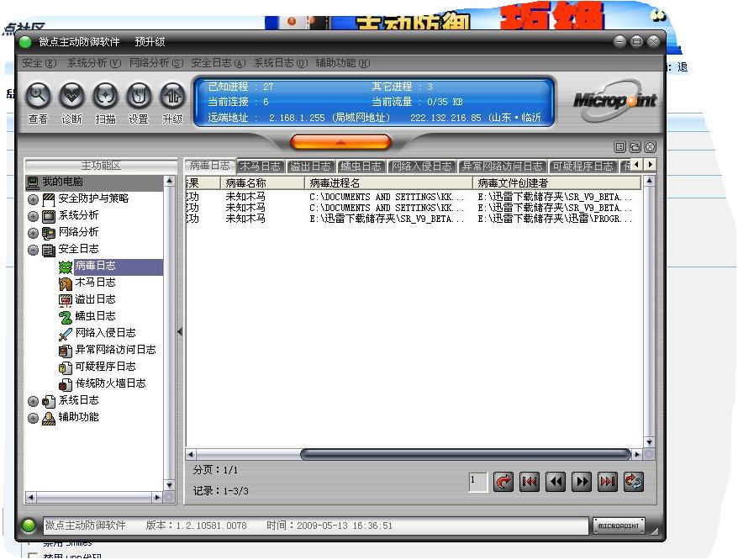The image size is (738, 560).
Task: Select the 传统防火墙日志 tree item
Action: click(111, 383)
